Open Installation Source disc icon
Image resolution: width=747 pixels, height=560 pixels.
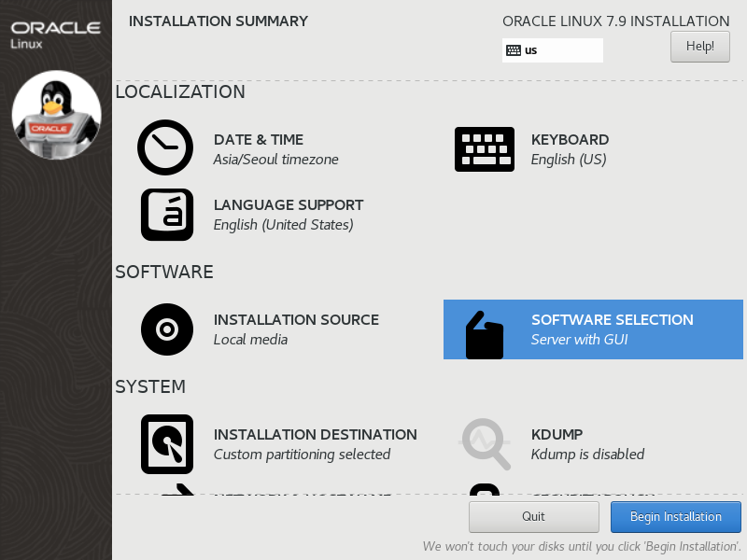167,329
